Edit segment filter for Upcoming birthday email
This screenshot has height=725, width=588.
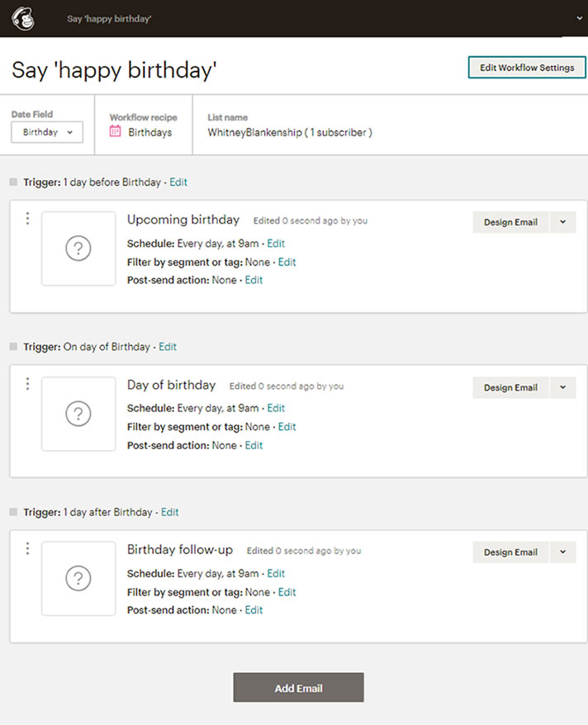pyautogui.click(x=287, y=262)
